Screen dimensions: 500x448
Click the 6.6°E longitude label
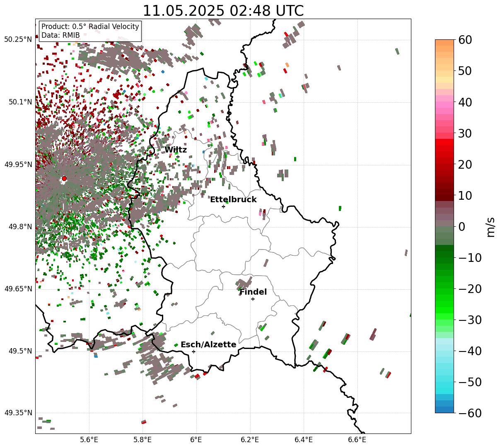click(357, 440)
